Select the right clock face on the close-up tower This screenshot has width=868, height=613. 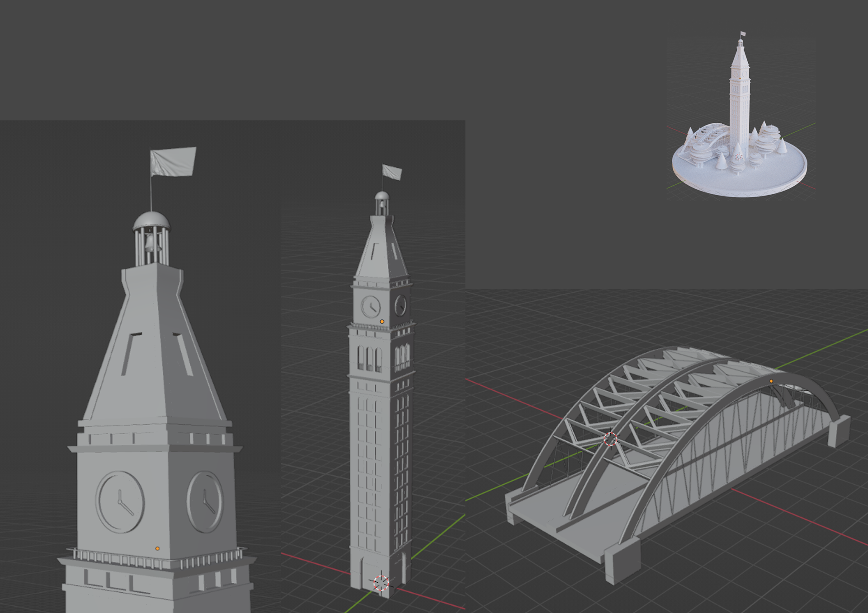206,501
